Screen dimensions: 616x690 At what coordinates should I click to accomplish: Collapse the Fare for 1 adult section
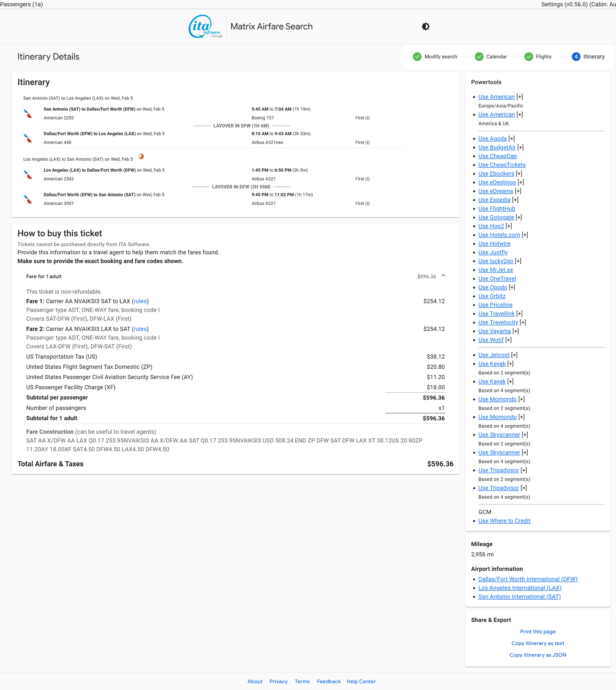(x=444, y=276)
